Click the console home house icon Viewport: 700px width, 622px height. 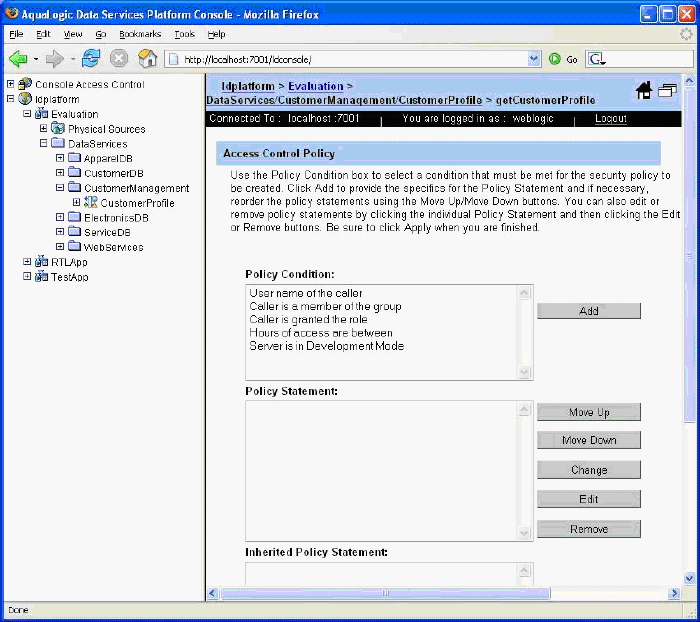coord(644,91)
